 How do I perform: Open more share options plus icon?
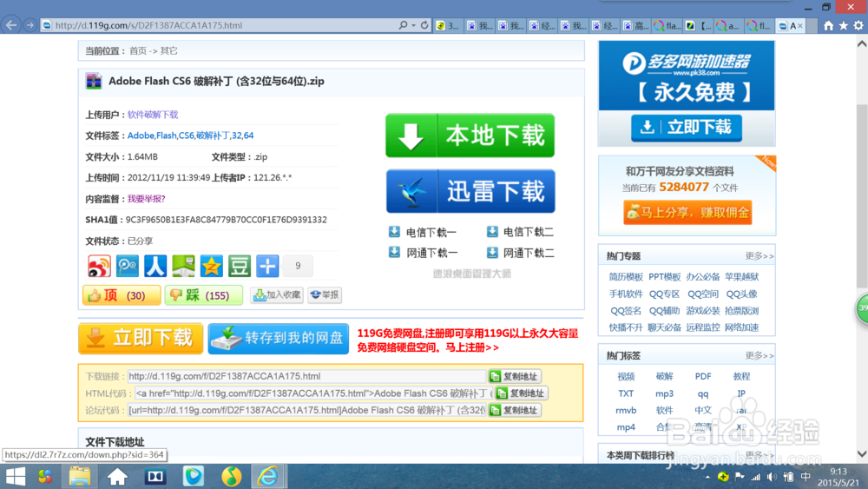267,267
